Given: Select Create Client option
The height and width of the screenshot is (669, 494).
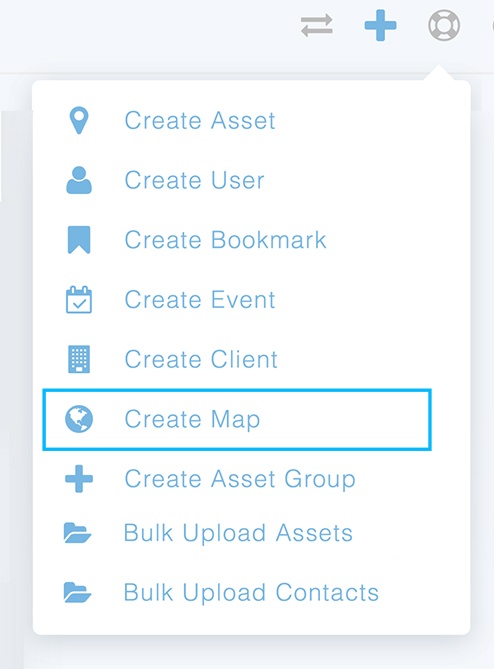Looking at the screenshot, I should coord(201,359).
